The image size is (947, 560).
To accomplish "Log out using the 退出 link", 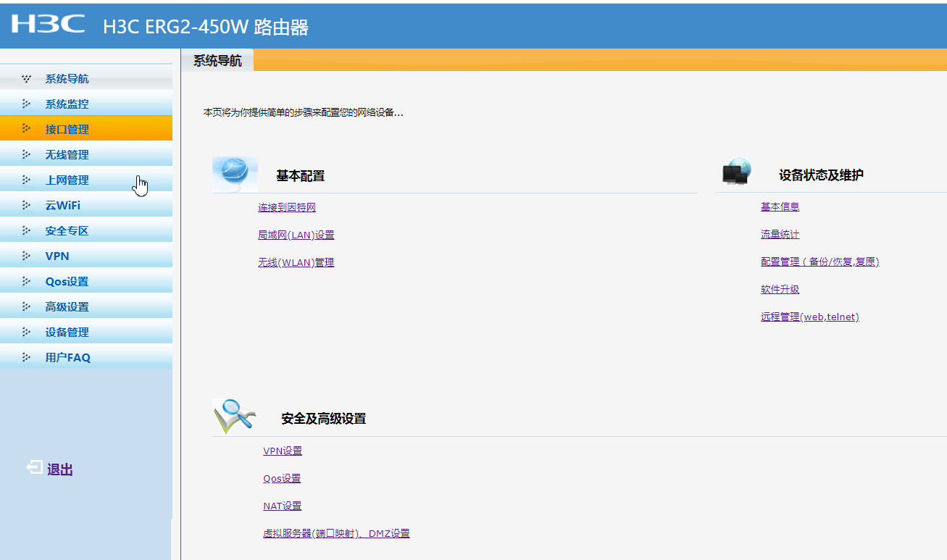I will point(60,469).
